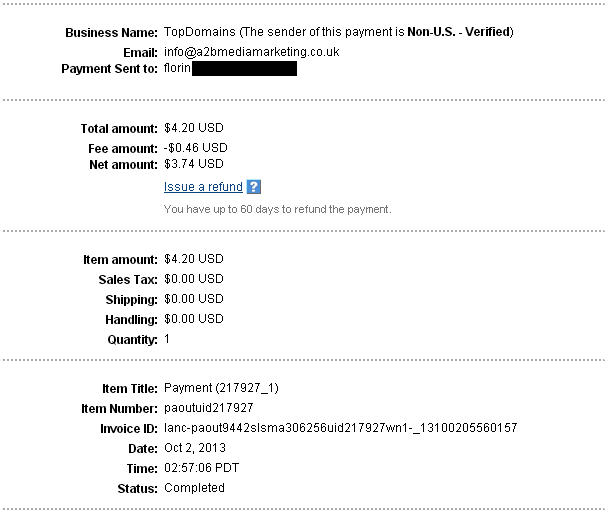The width and height of the screenshot is (612, 514).
Task: Click the Total amount value $4.20 USD
Action: coord(194,128)
